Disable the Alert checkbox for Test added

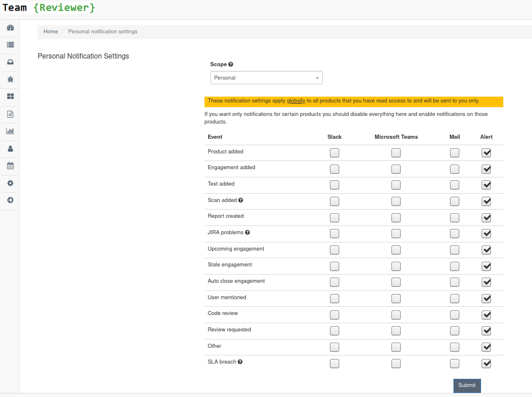coord(486,184)
